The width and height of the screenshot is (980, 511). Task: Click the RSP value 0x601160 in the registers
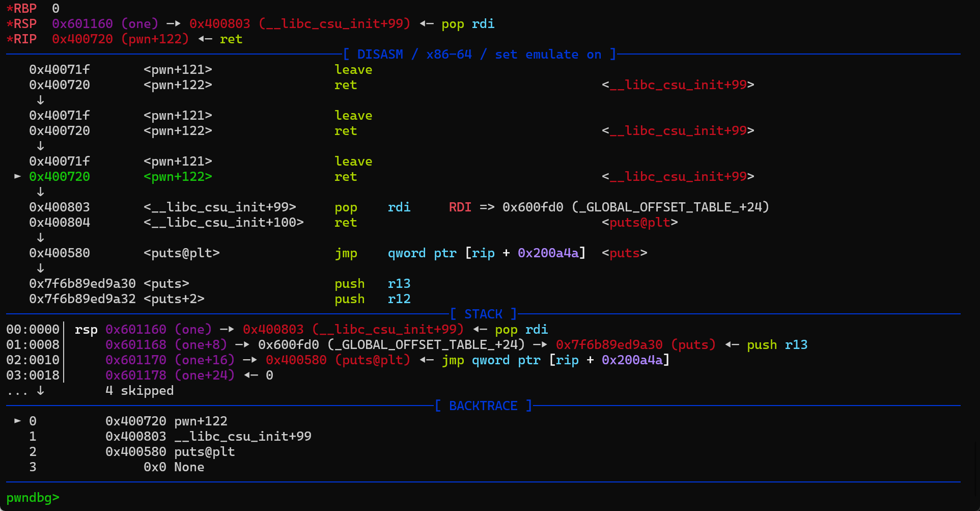[82, 24]
